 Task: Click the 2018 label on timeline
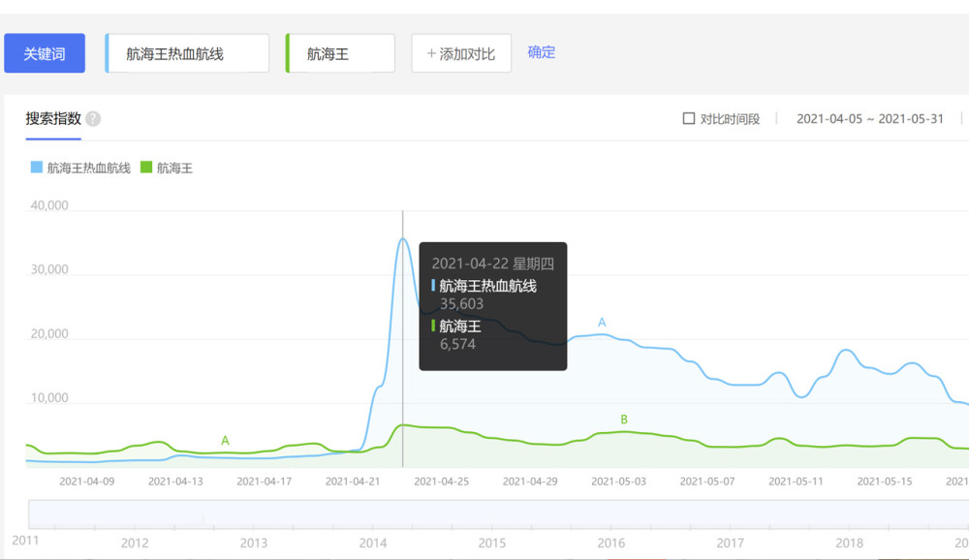coord(849,543)
